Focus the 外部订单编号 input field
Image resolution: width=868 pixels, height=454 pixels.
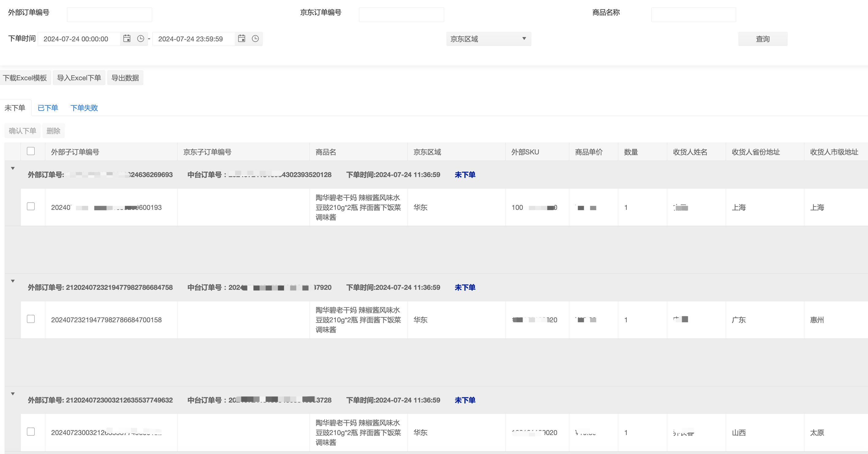click(x=109, y=14)
